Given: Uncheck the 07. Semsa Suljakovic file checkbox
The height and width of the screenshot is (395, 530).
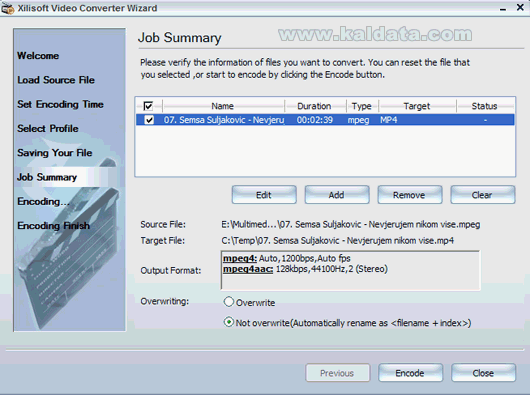Looking at the screenshot, I should [149, 120].
